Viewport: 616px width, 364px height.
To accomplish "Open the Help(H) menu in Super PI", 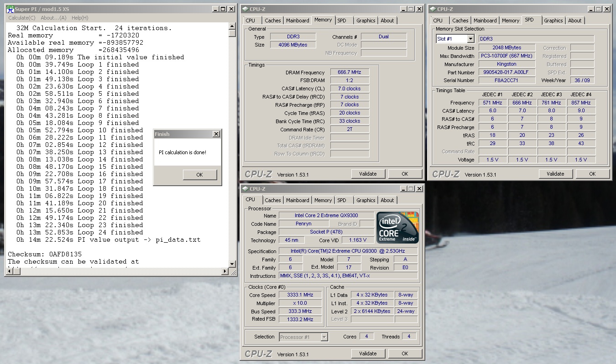I will point(80,18).
